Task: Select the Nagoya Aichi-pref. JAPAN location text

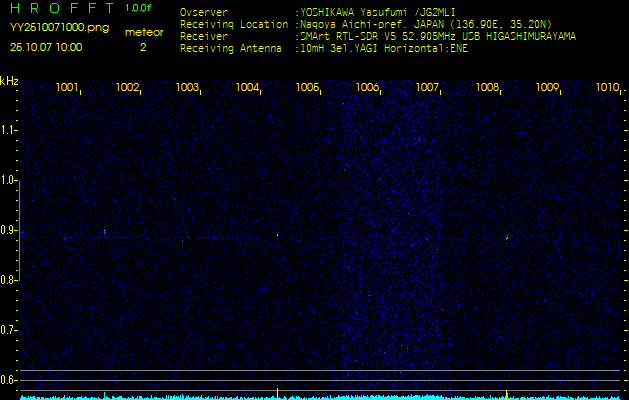Action: (426, 24)
